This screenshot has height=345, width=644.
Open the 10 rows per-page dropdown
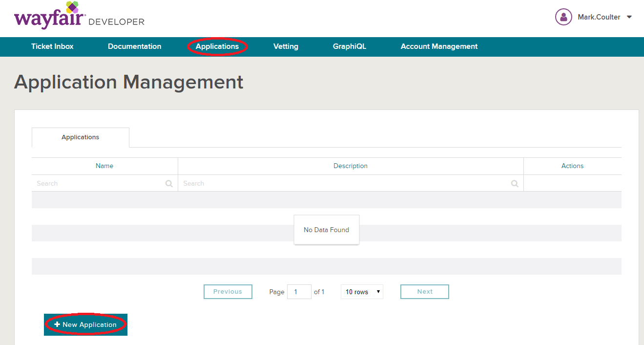(x=362, y=292)
